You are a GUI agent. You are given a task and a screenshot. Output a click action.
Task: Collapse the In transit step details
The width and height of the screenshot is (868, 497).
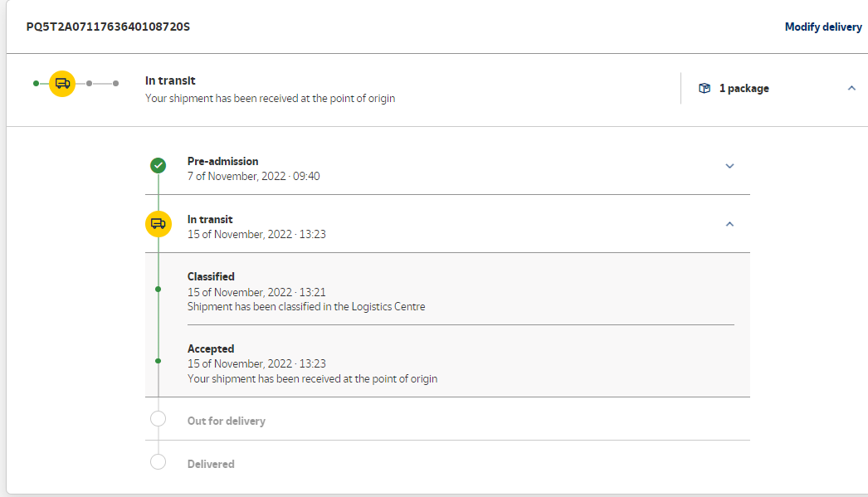729,224
